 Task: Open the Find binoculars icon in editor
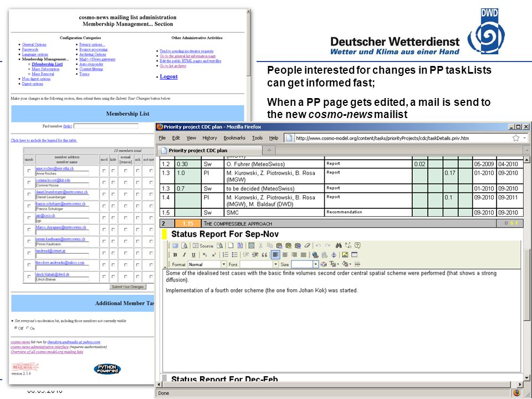(x=339, y=245)
